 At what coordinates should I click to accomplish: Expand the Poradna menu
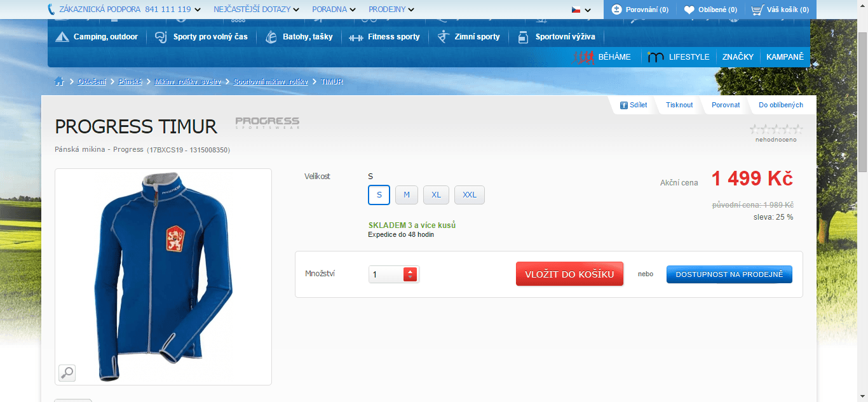click(x=334, y=10)
